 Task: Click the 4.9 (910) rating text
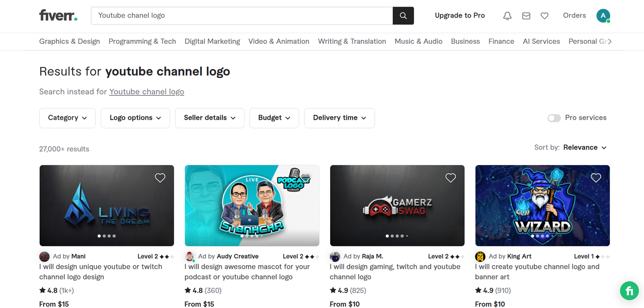[x=493, y=290]
